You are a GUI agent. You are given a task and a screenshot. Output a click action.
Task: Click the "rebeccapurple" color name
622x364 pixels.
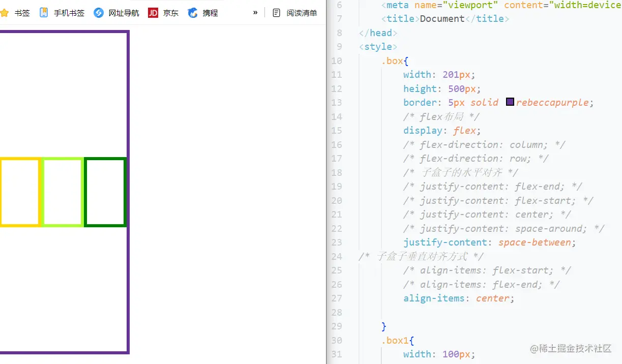coord(552,103)
